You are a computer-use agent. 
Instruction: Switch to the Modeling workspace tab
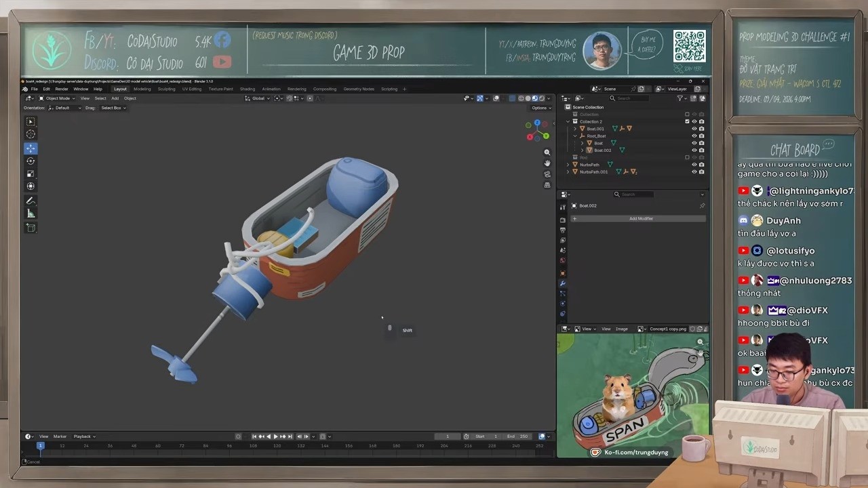click(x=142, y=89)
